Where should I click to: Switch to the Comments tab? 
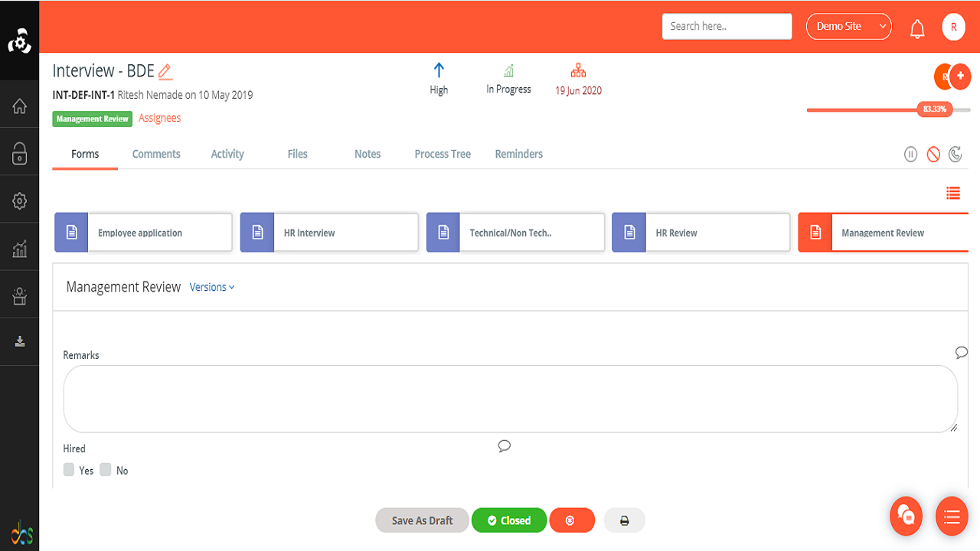[x=156, y=154]
